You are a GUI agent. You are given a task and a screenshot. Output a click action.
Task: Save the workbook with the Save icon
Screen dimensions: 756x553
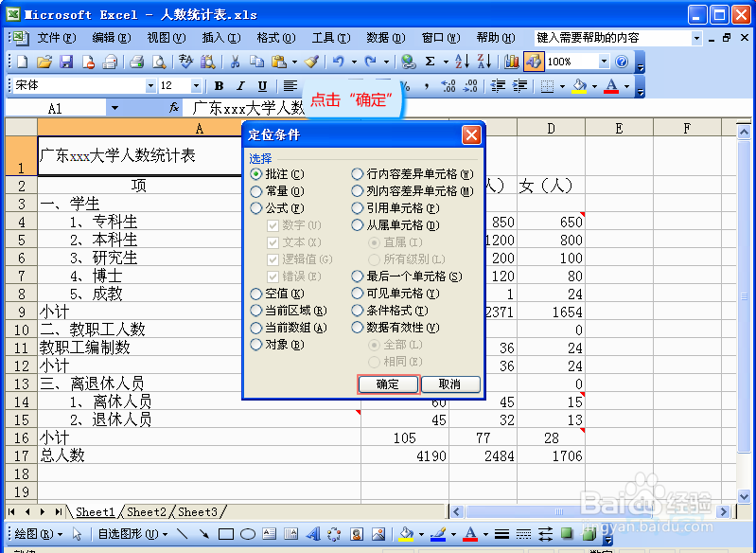tap(66, 62)
